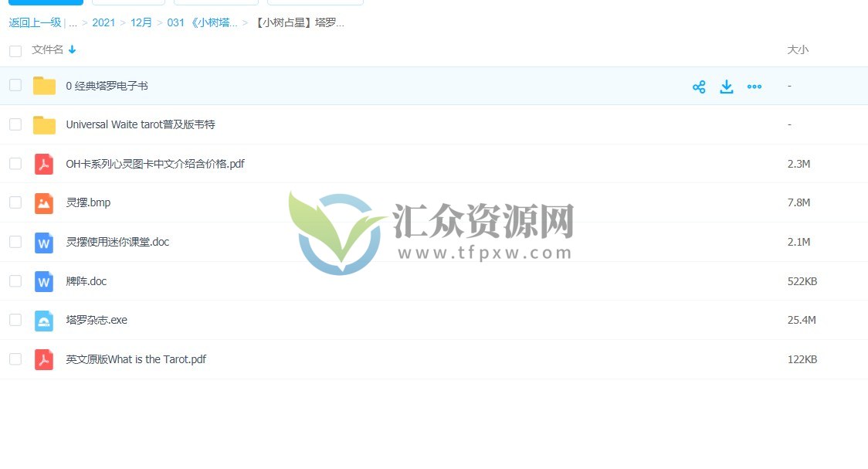Click the share icon on the highlighted row
Image resolution: width=868 pixels, height=469 pixels.
(699, 87)
